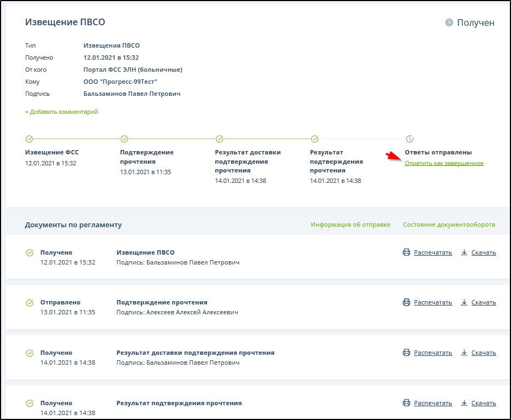Open Информация об отправке
The width and height of the screenshot is (511, 420).
[x=351, y=225]
